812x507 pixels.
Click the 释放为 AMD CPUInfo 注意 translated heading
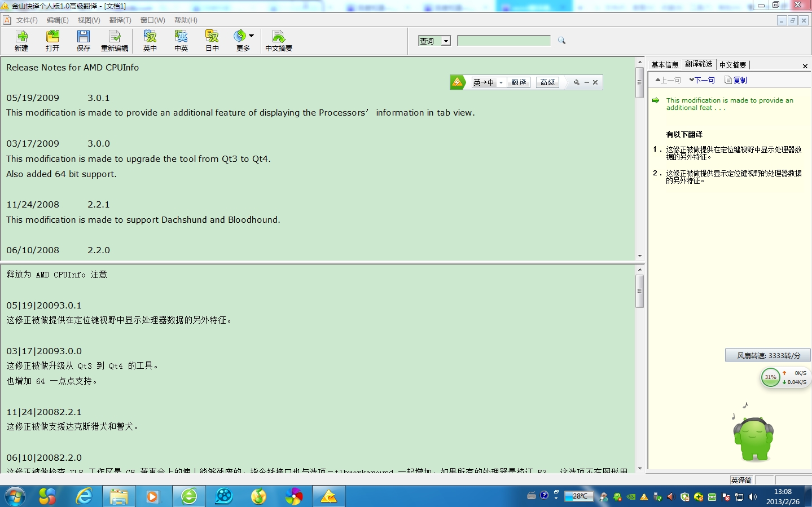pos(56,275)
